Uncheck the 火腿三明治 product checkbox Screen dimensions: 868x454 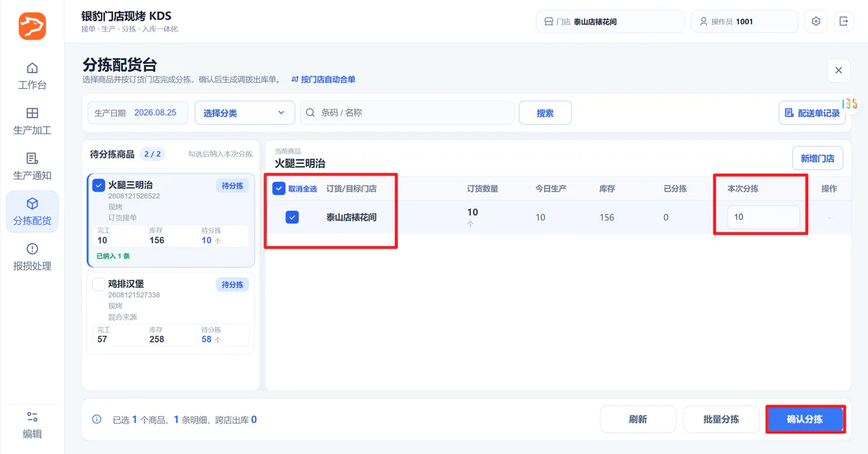click(x=98, y=185)
